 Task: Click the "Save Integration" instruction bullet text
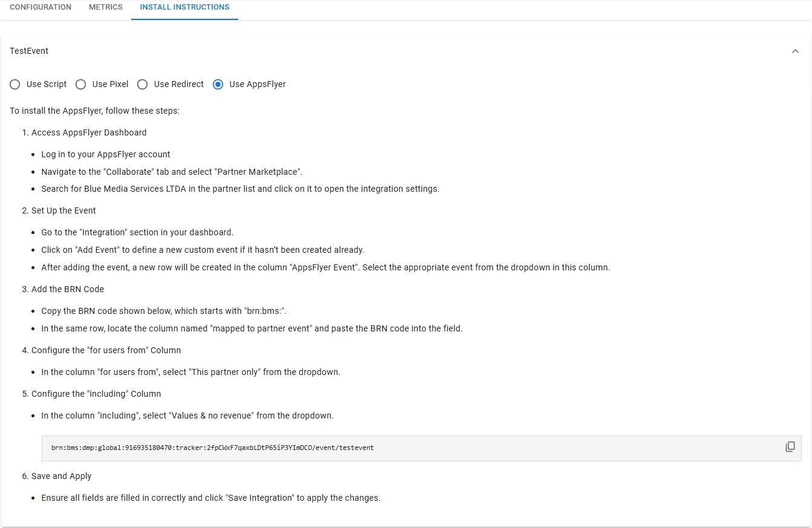210,498
